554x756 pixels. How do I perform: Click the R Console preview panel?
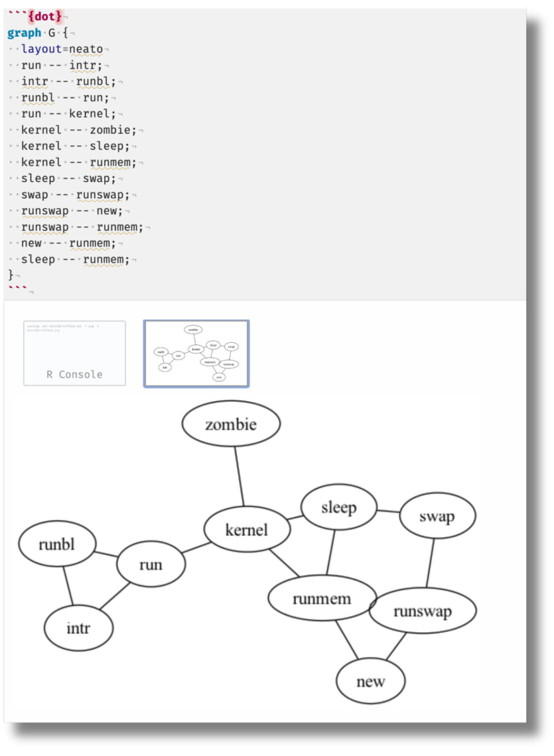pyautogui.click(x=74, y=354)
